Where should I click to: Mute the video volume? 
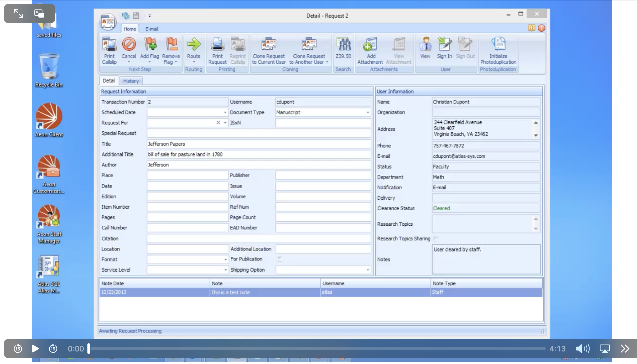(582, 349)
